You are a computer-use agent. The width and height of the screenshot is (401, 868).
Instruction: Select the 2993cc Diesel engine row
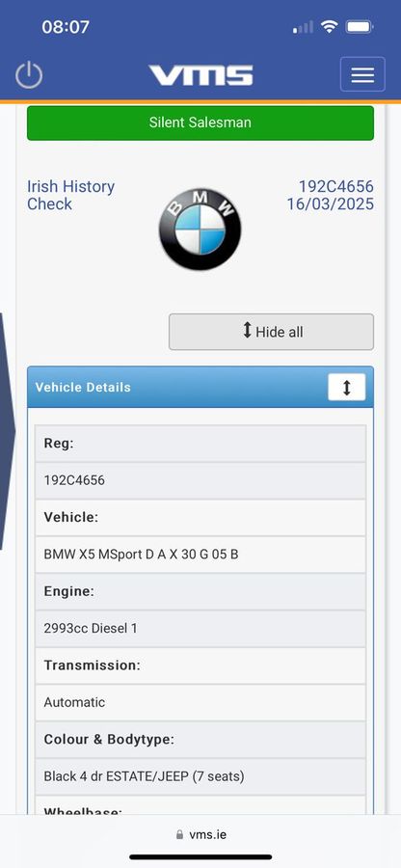coord(200,628)
